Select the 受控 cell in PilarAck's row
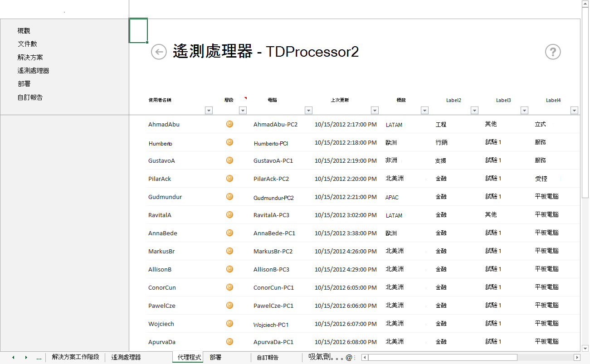Image resolution: width=590 pixels, height=364 pixels. point(541,179)
